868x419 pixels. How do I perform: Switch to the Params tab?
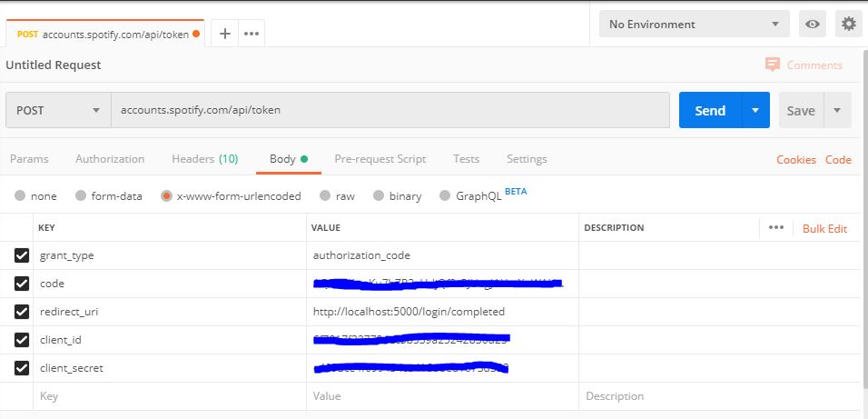pyautogui.click(x=29, y=159)
